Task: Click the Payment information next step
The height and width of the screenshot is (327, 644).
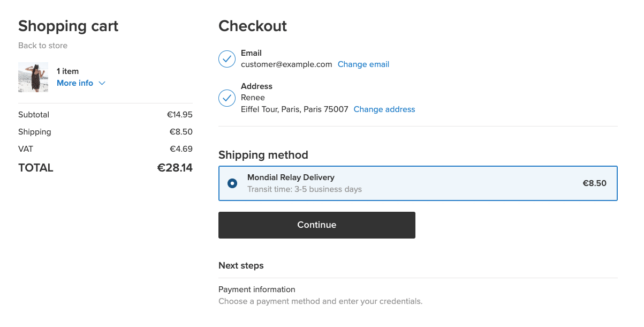Action: point(256,289)
